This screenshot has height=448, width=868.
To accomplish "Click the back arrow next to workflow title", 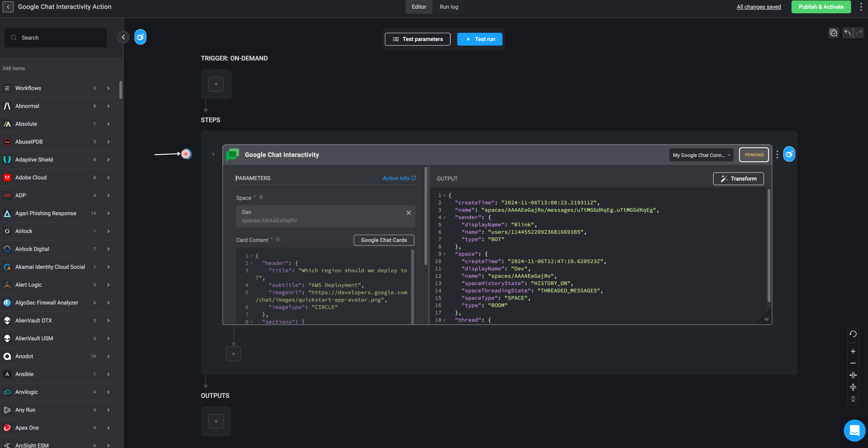I will 8,7.
